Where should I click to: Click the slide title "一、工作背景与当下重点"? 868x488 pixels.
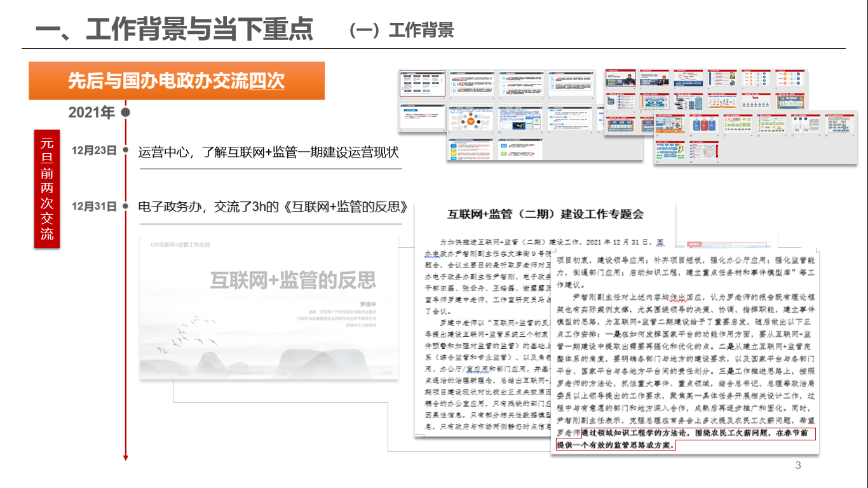[174, 28]
